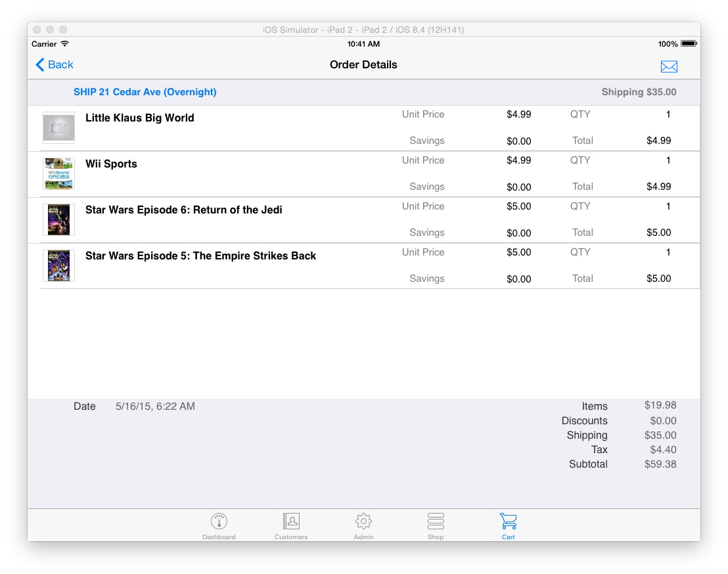Click Empire Strikes Back total $5.00
The image size is (728, 574).
click(x=658, y=278)
